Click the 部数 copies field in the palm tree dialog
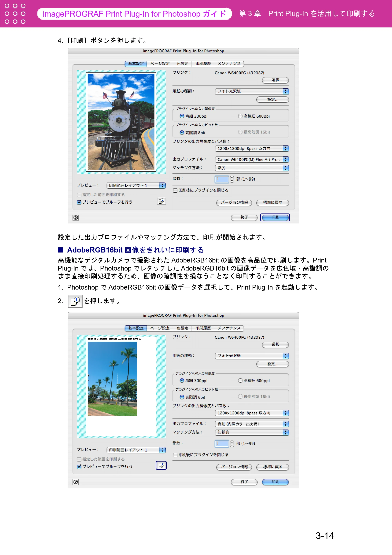 (222, 444)
